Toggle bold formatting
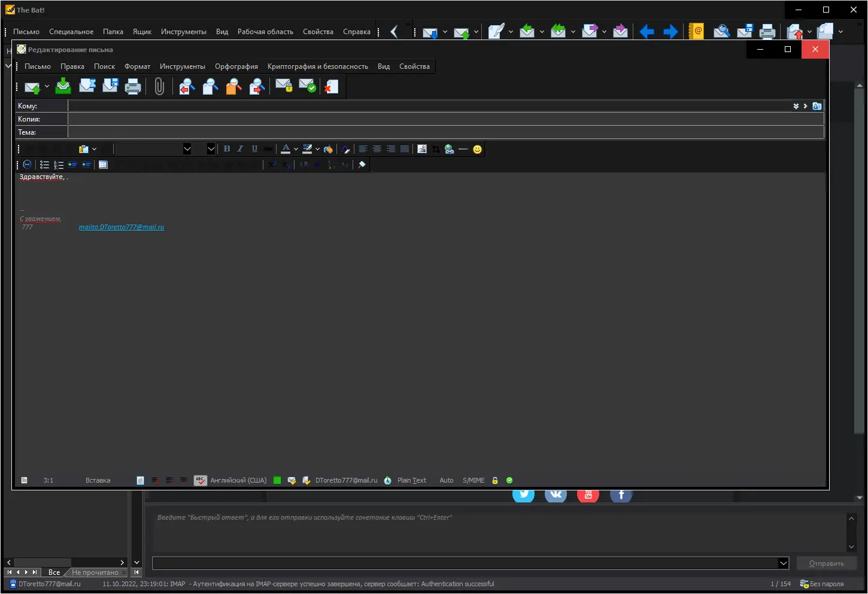 point(227,149)
